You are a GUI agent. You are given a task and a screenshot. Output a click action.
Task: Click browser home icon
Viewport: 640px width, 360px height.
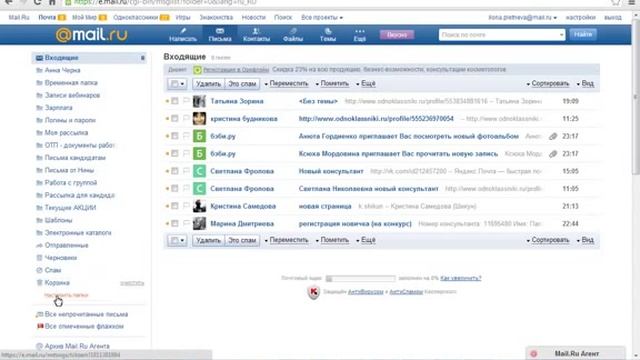pyautogui.click(x=52, y=2)
